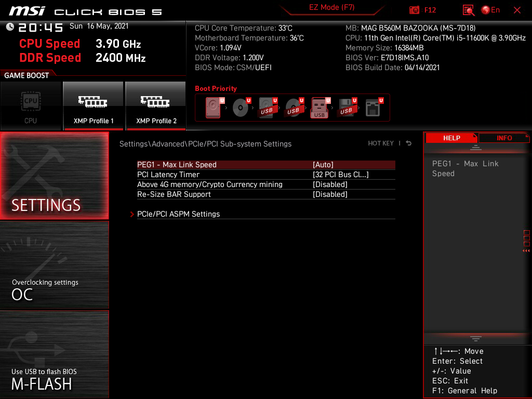Click the GAME BOOST label
Screen dimensions: 532x399
[26, 75]
